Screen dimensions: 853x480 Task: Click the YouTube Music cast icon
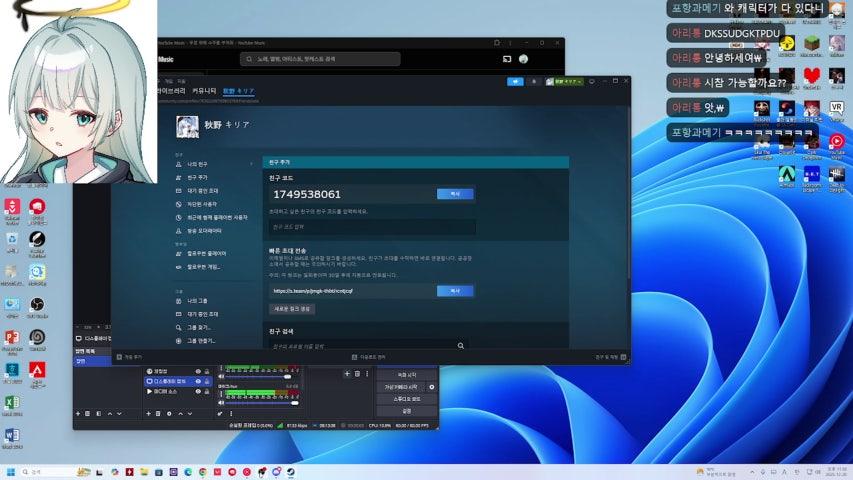(x=507, y=59)
